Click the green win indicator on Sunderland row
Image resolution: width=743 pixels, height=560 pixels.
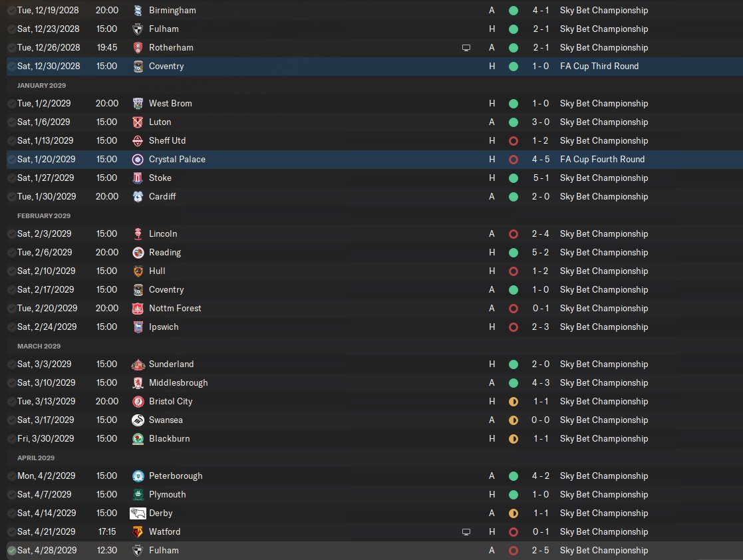(513, 364)
